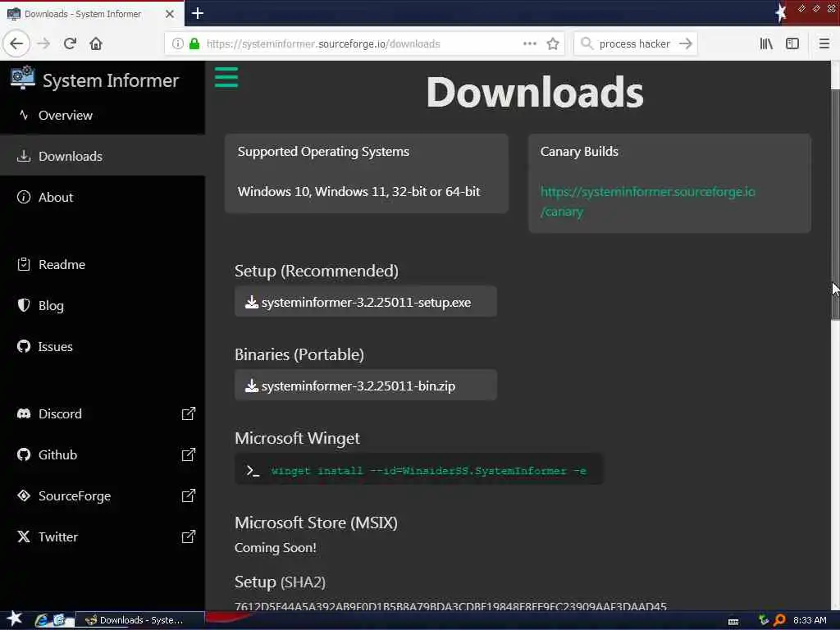The height and width of the screenshot is (630, 840).
Task: Go back using the browser back arrow
Action: click(16, 43)
